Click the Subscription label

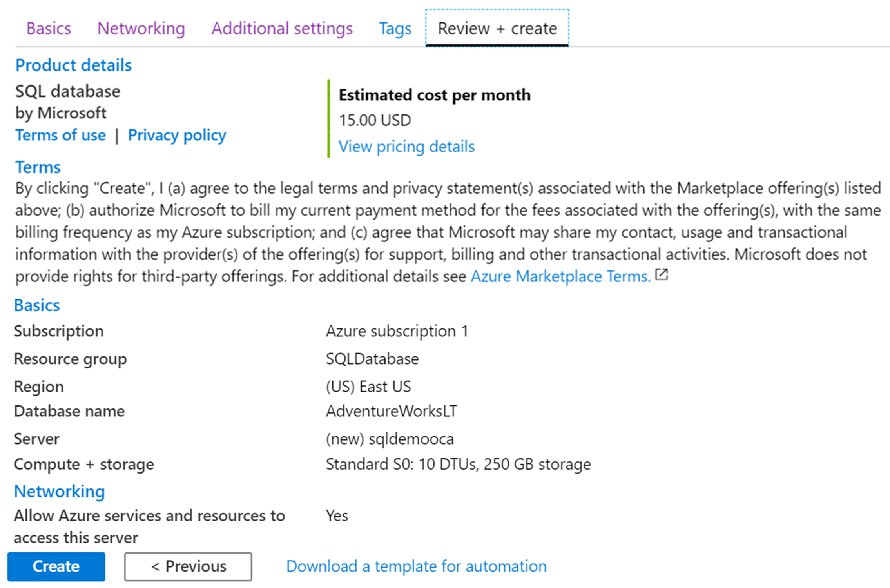(59, 331)
